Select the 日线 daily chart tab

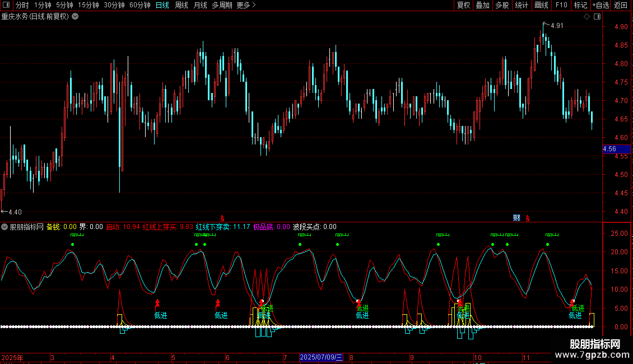point(162,5)
